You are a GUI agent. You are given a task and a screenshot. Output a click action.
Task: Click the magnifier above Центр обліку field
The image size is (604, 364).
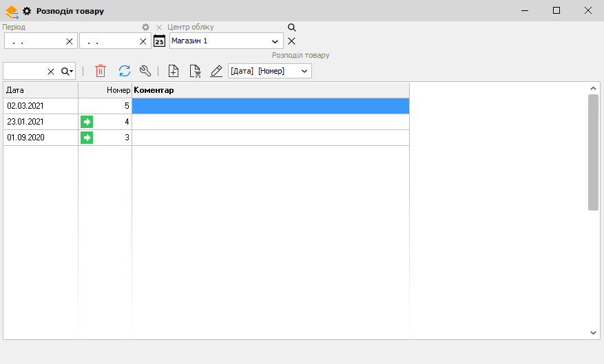pos(291,28)
